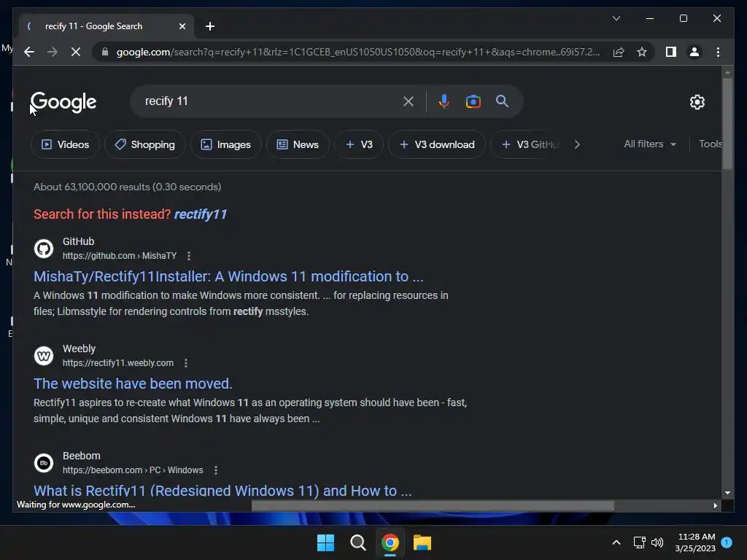The height and width of the screenshot is (560, 747).
Task: Click the scroll down arrow
Action: 727,493
